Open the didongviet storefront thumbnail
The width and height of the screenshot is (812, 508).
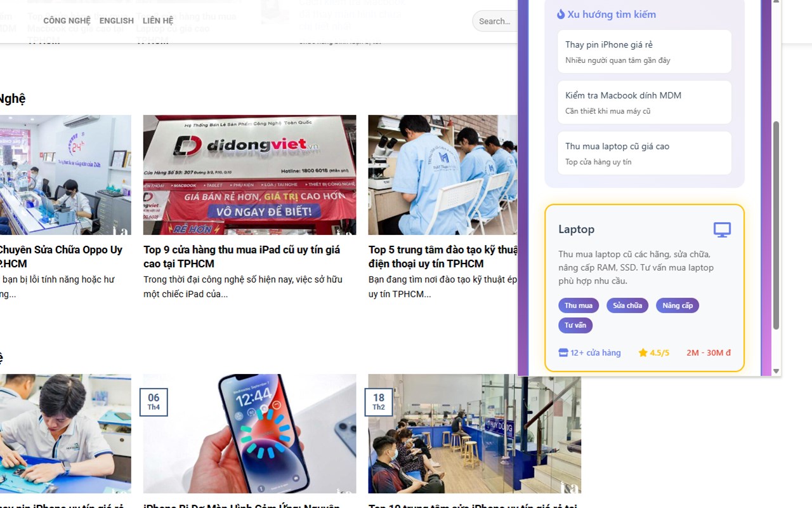249,175
